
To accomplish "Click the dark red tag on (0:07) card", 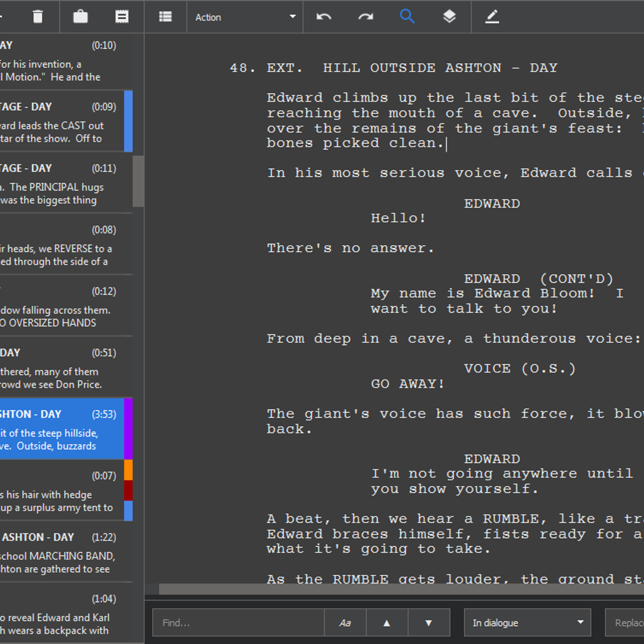I will tap(128, 491).
